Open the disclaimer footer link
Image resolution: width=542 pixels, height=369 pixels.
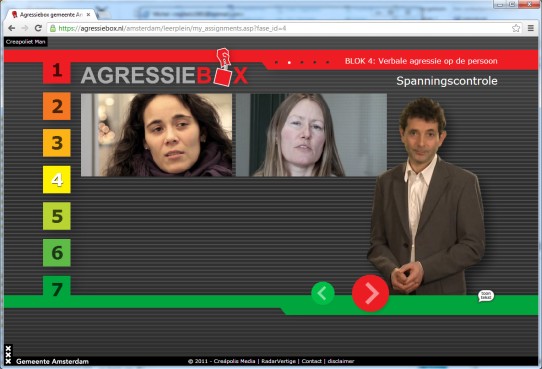[341, 361]
